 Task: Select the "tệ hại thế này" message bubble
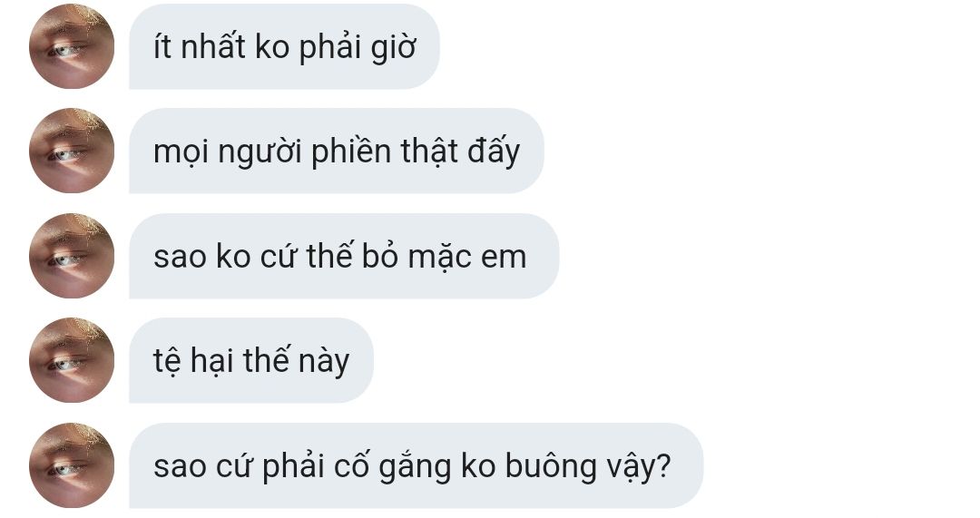click(251, 360)
